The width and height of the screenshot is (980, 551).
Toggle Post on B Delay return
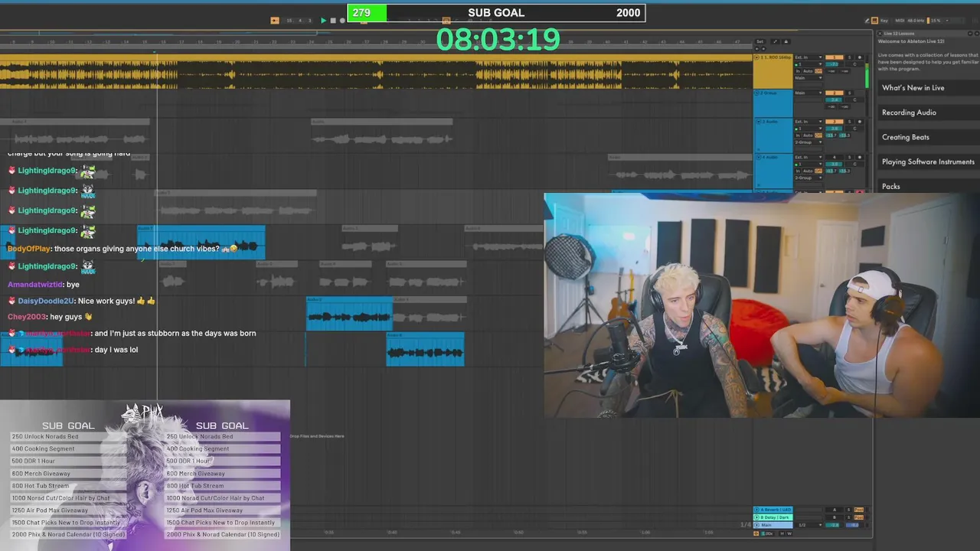(859, 517)
